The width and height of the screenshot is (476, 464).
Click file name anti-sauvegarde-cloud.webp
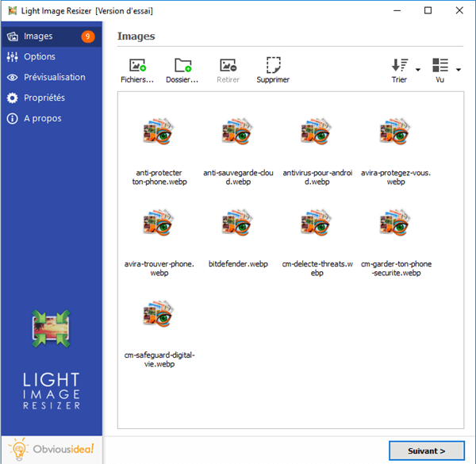pyautogui.click(x=238, y=177)
